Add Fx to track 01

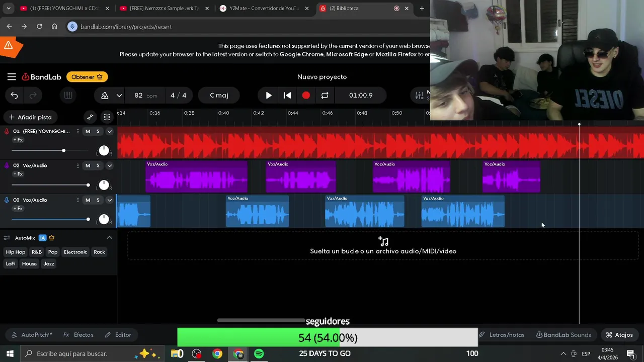tap(18, 140)
